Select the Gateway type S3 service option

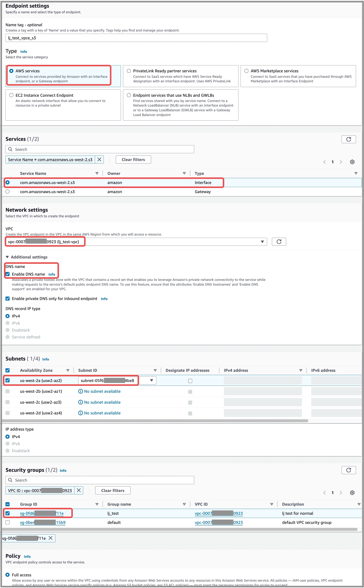point(7,191)
